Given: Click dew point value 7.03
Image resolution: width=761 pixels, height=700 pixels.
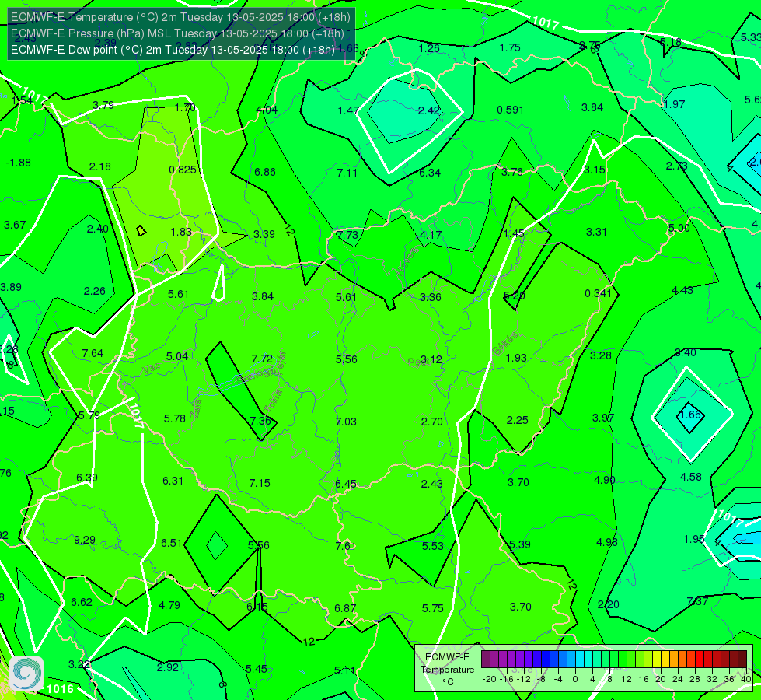Looking at the screenshot, I should (346, 422).
